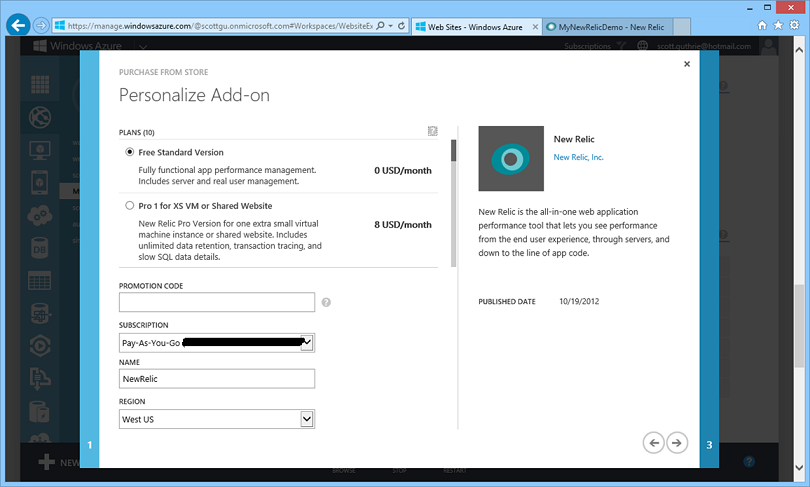Image resolution: width=810 pixels, height=487 pixels.
Task: Open SQL Reporting icon in sidebar
Action: [40, 313]
